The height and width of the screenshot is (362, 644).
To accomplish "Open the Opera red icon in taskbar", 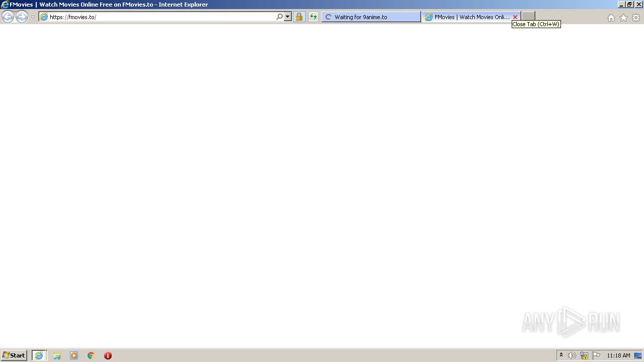I will [108, 355].
